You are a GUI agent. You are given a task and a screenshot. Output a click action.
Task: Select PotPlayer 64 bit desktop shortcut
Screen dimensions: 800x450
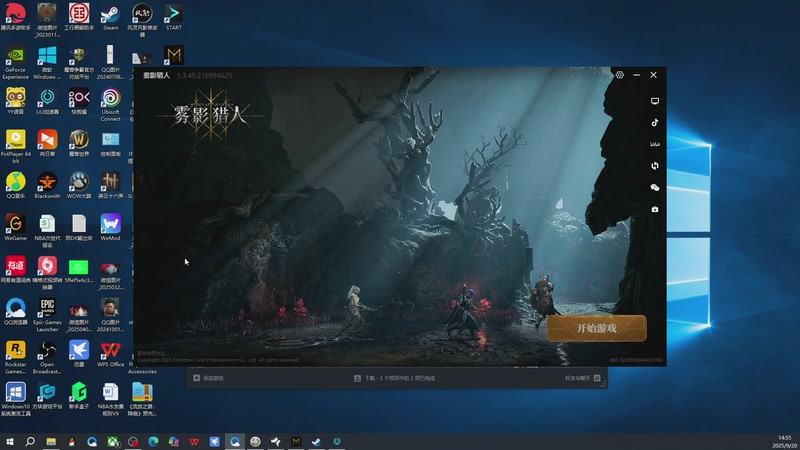tap(15, 147)
